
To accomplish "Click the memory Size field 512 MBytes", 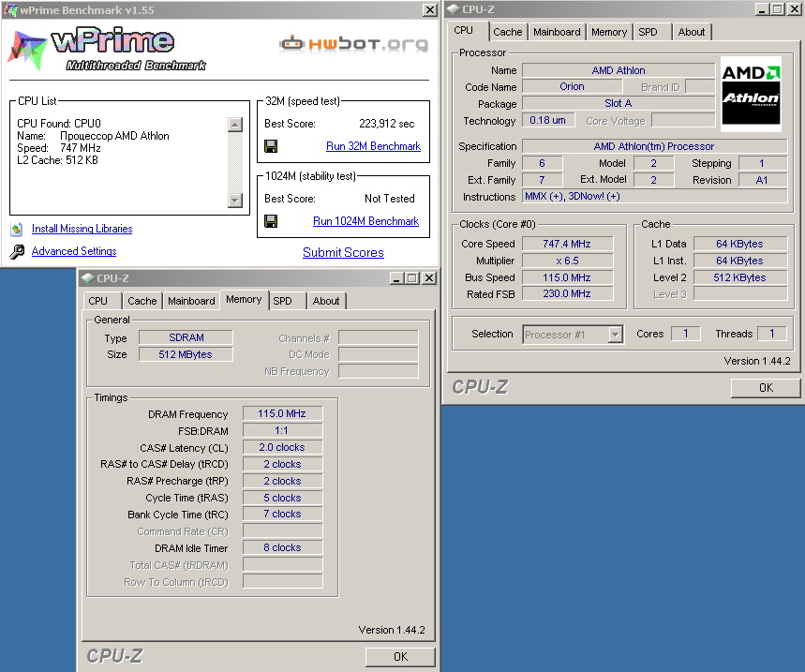I will 186,354.
